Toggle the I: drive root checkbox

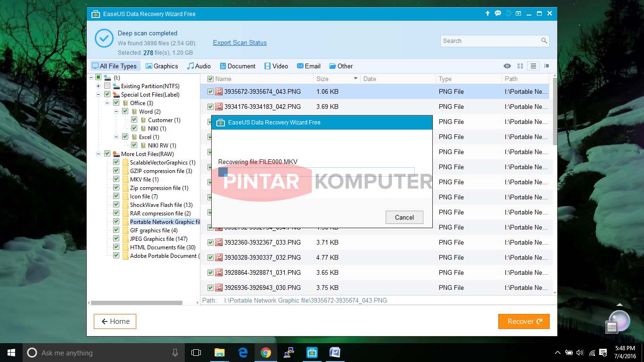[x=98, y=77]
